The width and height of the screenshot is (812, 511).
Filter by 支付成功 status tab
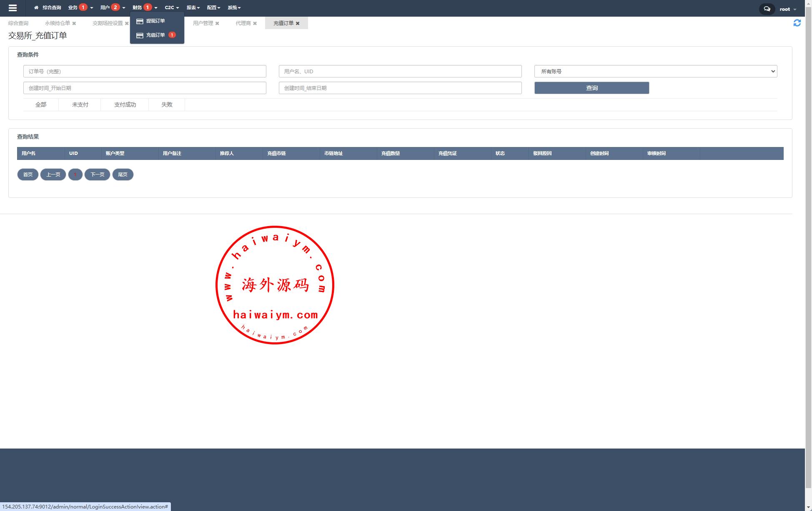(125, 105)
